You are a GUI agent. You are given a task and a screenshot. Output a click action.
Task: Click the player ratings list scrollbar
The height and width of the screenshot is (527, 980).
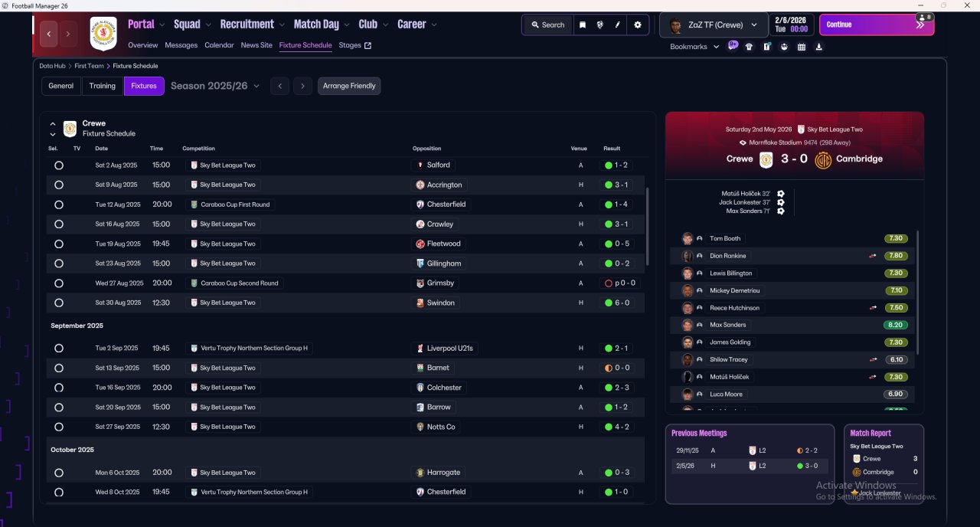point(918,291)
